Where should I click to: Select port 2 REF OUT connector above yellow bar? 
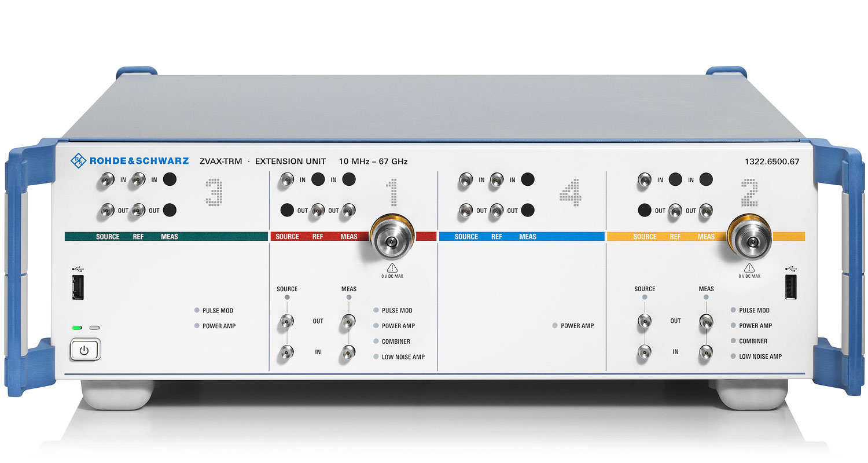675,211
